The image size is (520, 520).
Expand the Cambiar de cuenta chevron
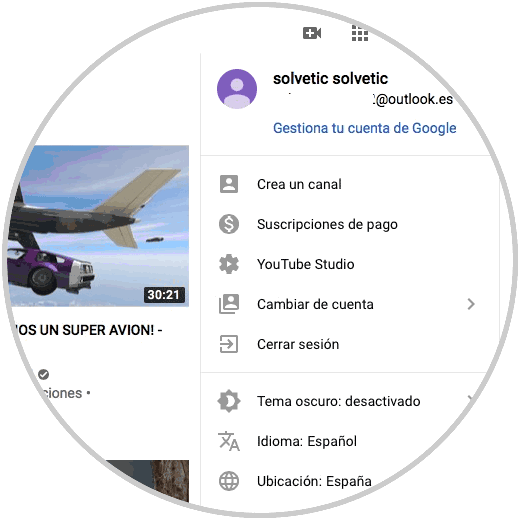point(471,304)
